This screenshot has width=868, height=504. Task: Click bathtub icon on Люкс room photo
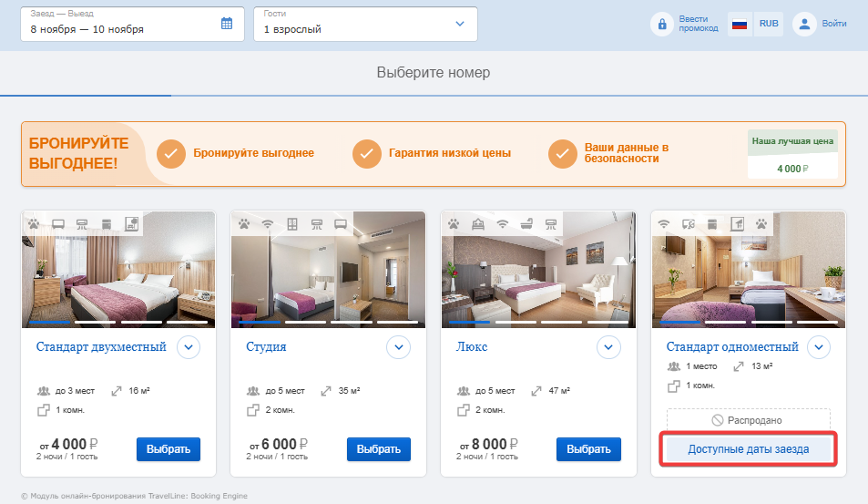point(526,224)
